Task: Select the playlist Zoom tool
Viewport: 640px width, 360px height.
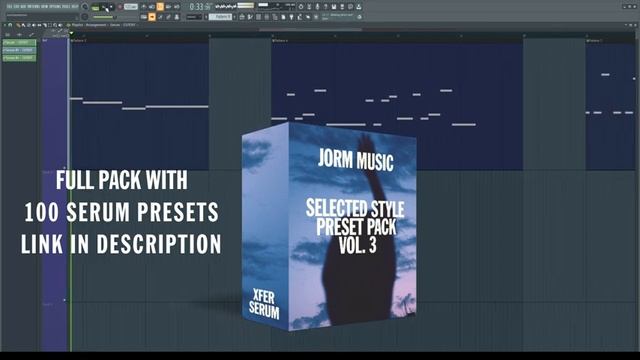Action: click(x=55, y=25)
